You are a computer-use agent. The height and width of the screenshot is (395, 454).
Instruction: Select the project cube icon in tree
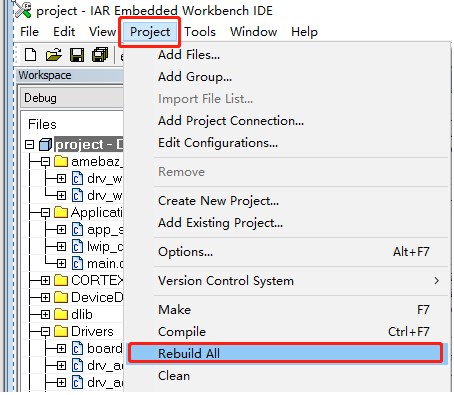(45, 145)
